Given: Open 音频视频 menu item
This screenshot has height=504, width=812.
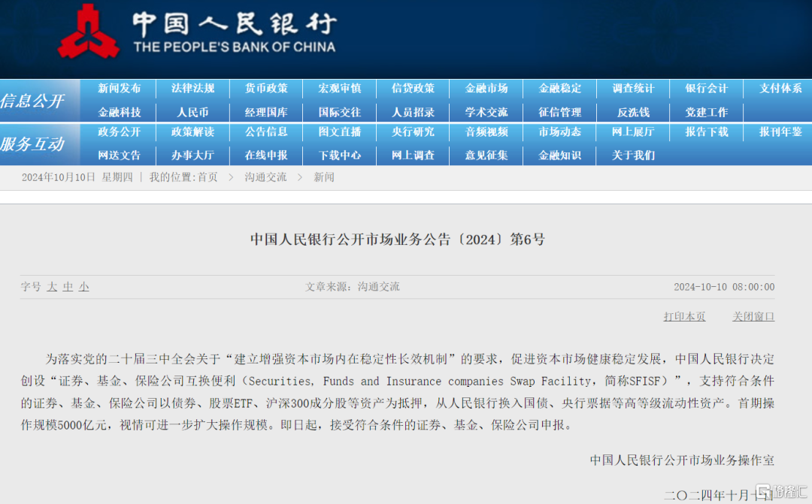Looking at the screenshot, I should (x=486, y=132).
